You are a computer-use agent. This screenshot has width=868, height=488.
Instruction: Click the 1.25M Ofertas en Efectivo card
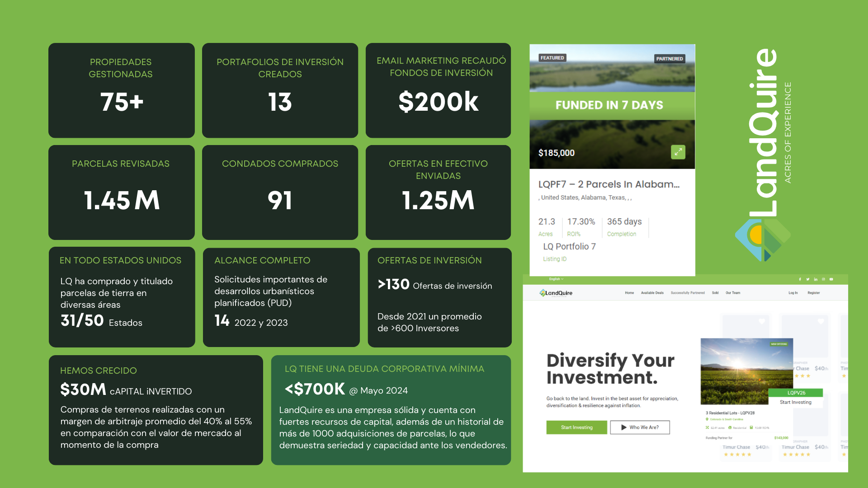(x=438, y=192)
